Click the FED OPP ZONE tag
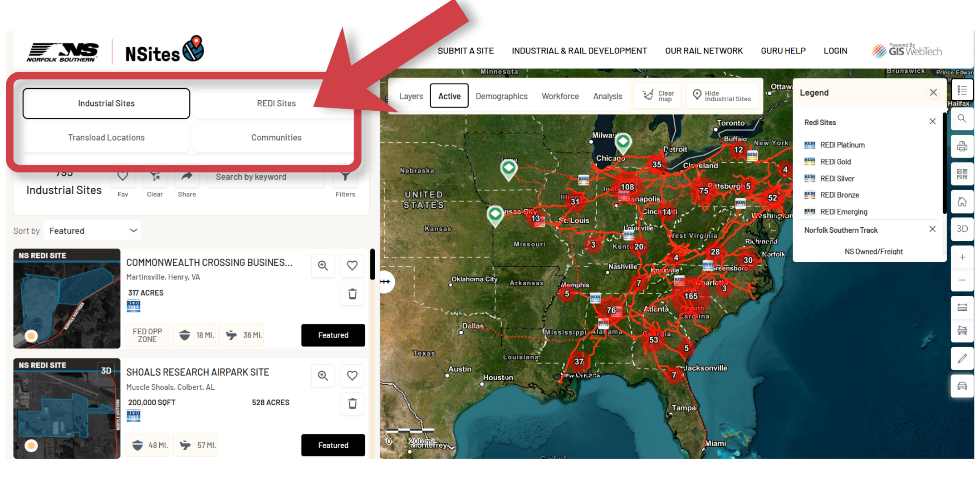Screen dimensions: 980x490 [x=147, y=335]
